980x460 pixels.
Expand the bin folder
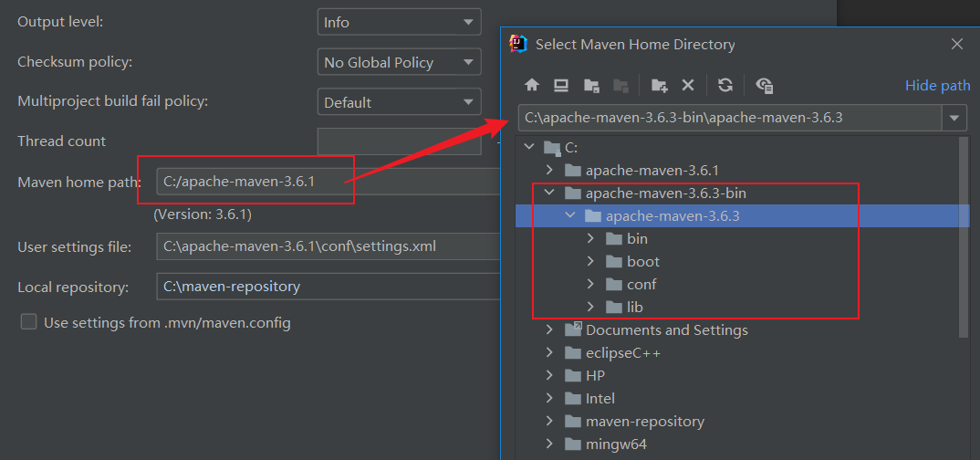[590, 239]
